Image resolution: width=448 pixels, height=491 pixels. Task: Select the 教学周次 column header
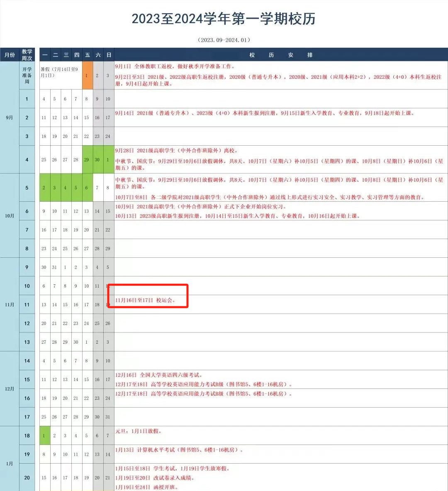click(x=27, y=55)
